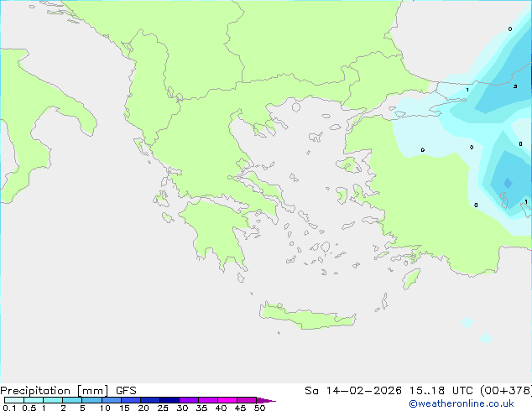Click the 40–45 mm magenta swatch
Screen dimensions: 532x411
(x=227, y=400)
